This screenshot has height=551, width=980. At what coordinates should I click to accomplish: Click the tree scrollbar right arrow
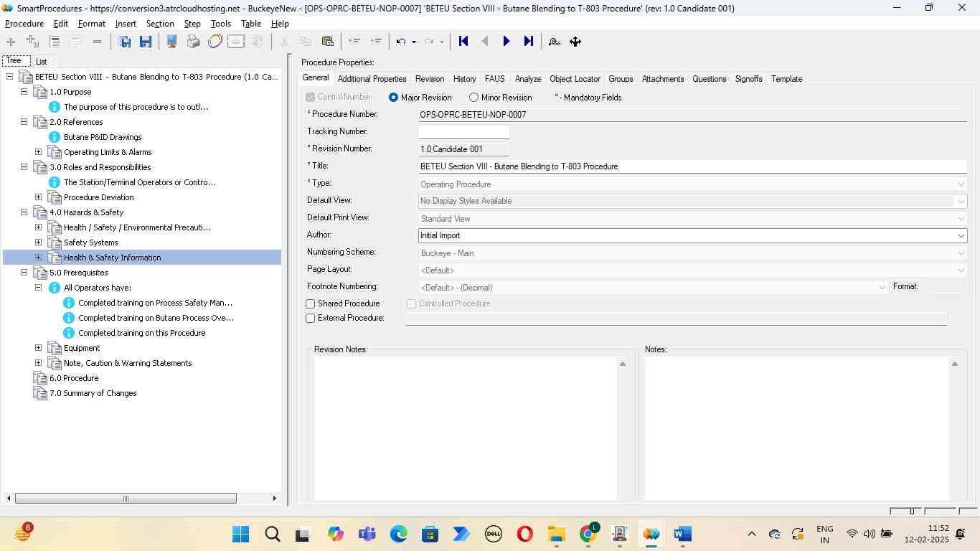click(x=274, y=499)
